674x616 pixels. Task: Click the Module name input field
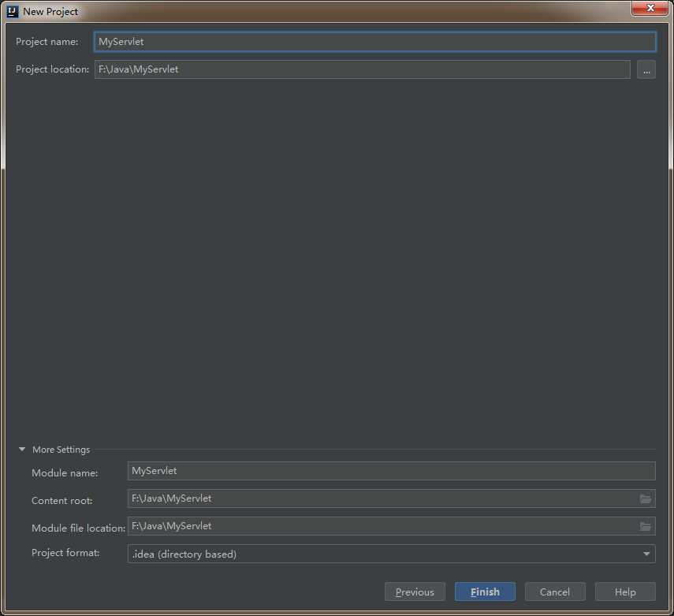(x=391, y=471)
